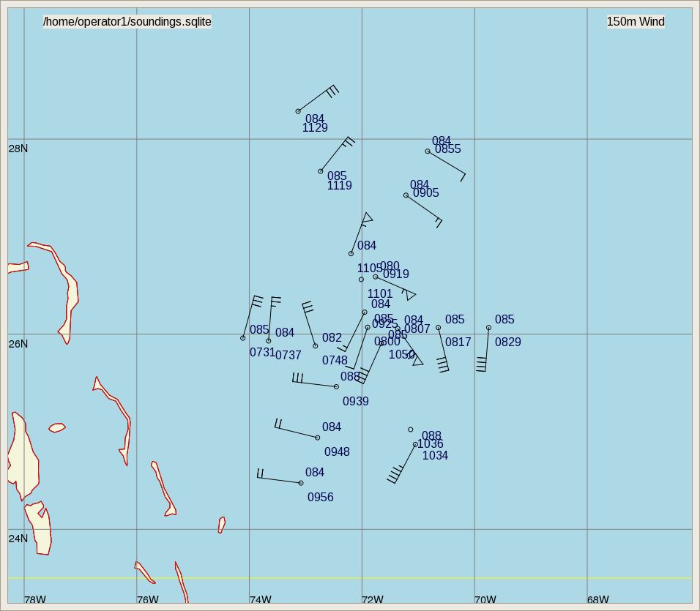The height and width of the screenshot is (611, 700).
Task: Select the sounding time label 0905
Action: (x=426, y=192)
